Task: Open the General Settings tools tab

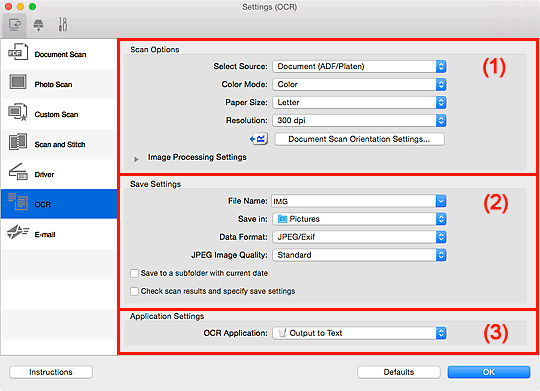Action: [x=62, y=24]
